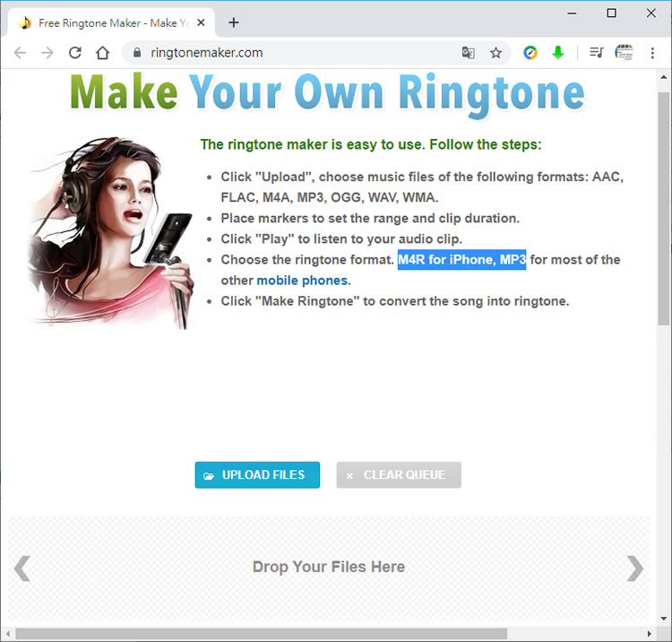672x642 pixels.
Task: Click the 'Click "Make Ringtone" to convert' step
Action: 395,301
